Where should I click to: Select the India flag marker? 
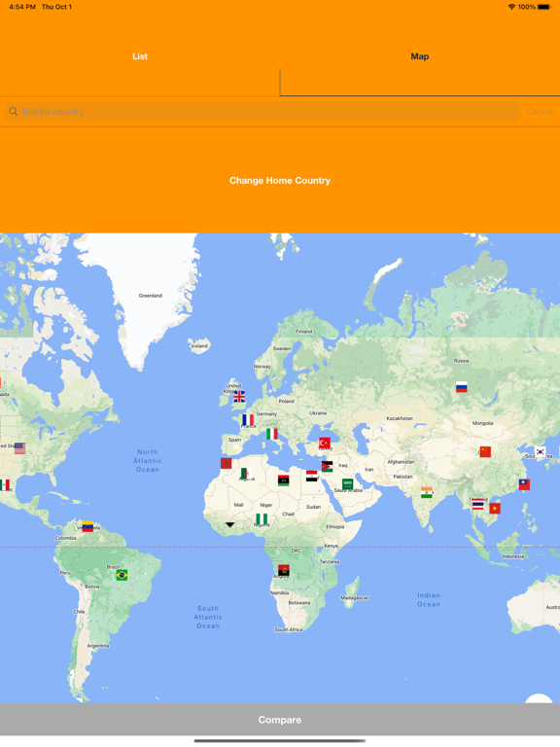tap(427, 492)
